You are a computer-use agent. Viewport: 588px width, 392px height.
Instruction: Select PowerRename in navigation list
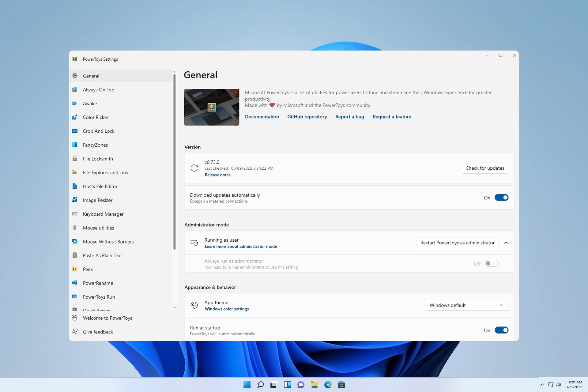click(x=121, y=283)
